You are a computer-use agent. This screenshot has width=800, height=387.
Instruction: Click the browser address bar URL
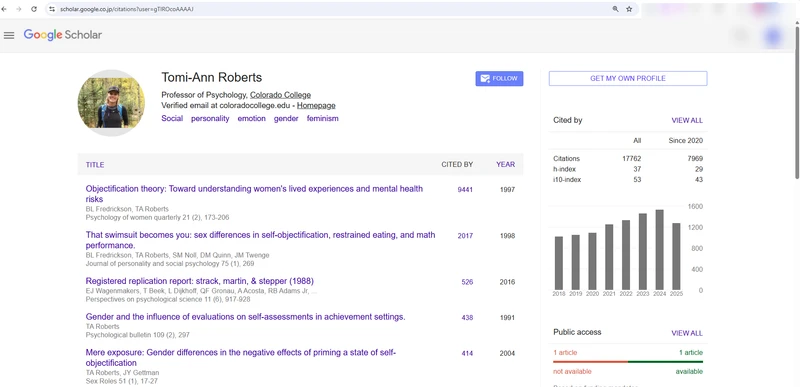click(127, 9)
